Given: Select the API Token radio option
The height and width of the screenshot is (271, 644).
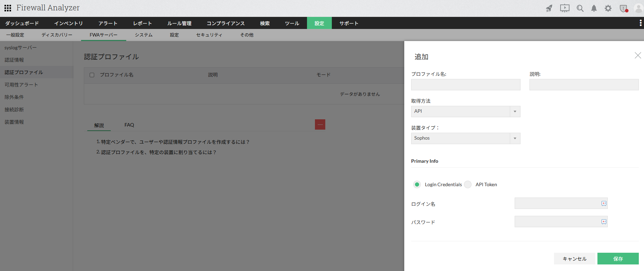Looking at the screenshot, I should [x=468, y=184].
